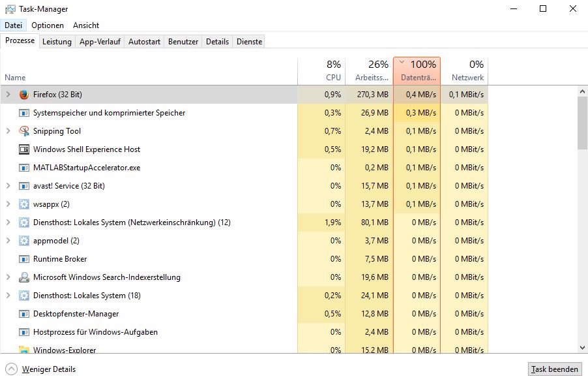The height and width of the screenshot is (383, 588).
Task: Open the Optionen menu
Action: (48, 25)
